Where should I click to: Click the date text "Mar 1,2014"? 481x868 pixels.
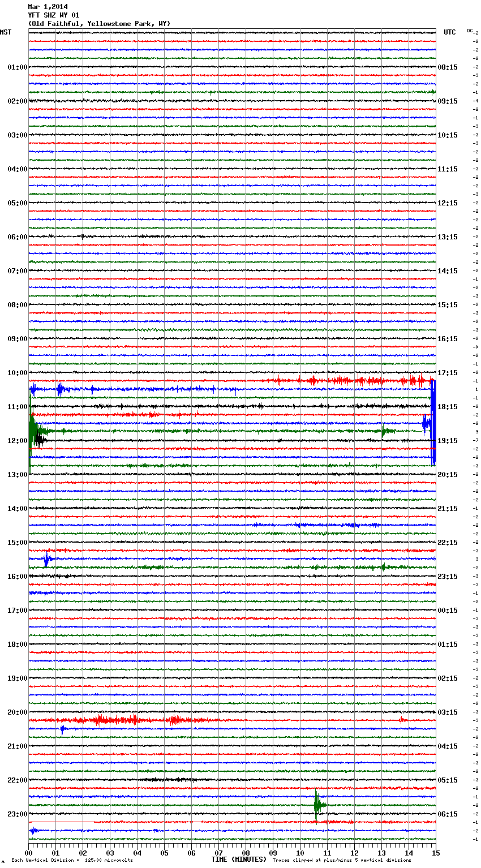48,7
